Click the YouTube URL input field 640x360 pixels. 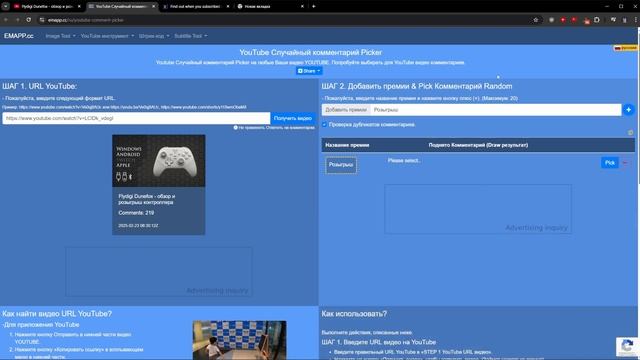pyautogui.click(x=136, y=118)
